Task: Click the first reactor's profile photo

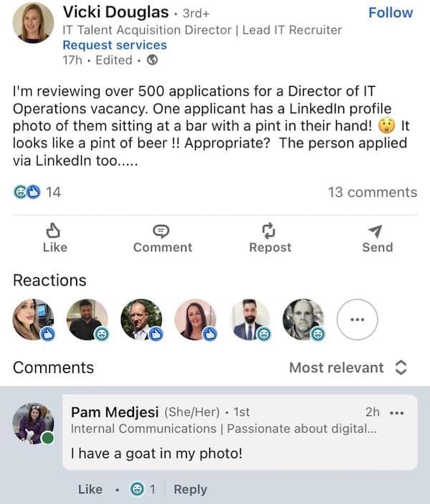Action: (33, 319)
